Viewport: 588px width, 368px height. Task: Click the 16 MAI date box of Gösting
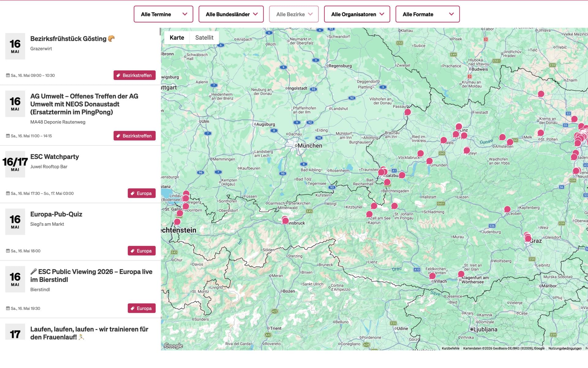point(15,46)
